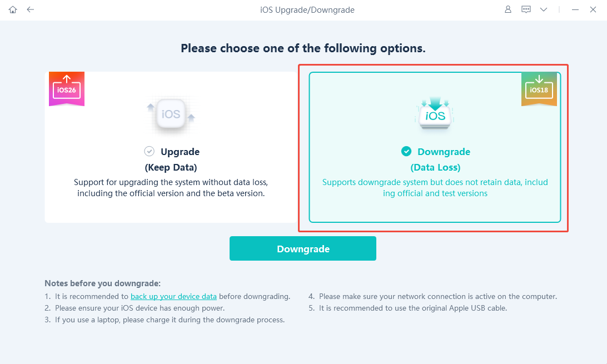Click the Downgrade iOS illustration icon
This screenshot has width=607, height=364.
[435, 113]
